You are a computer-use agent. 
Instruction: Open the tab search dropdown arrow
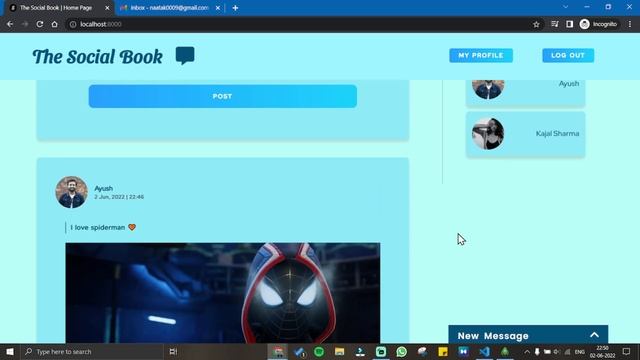click(565, 7)
